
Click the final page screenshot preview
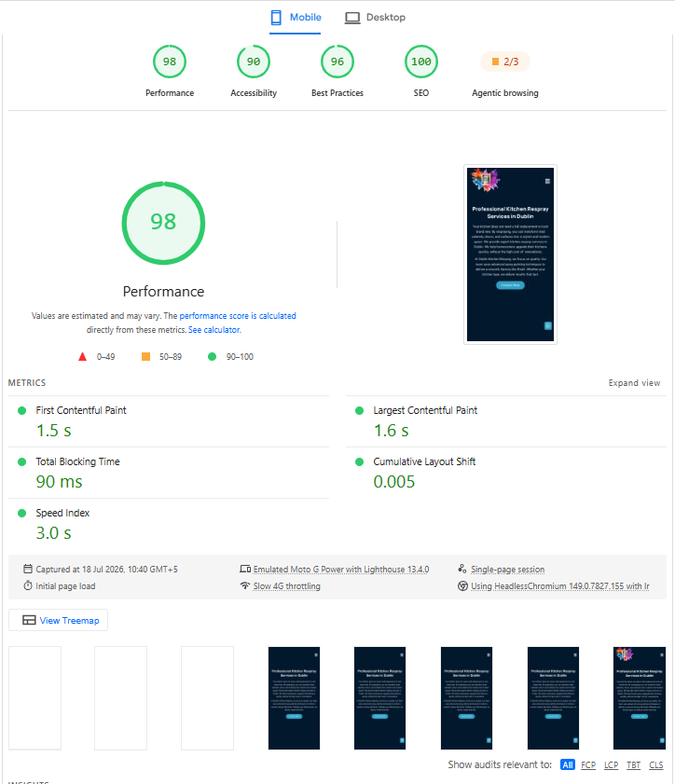click(510, 254)
